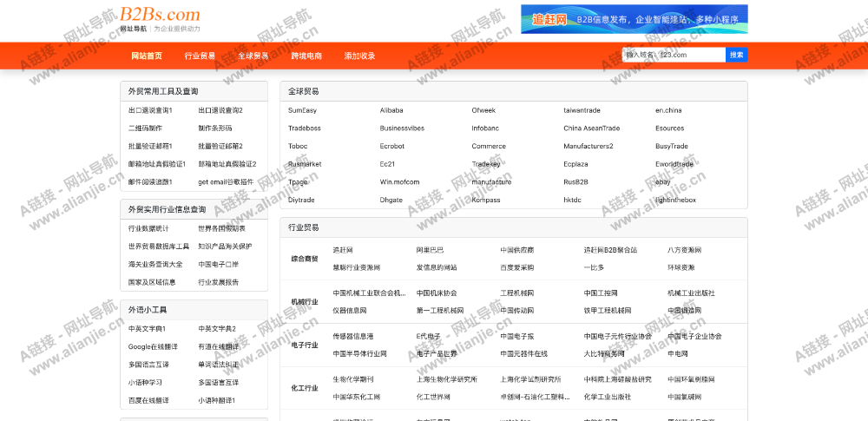Screen dimensions: 868x421
Task: Open the 知识产品海关保护 link
Action: (x=225, y=246)
